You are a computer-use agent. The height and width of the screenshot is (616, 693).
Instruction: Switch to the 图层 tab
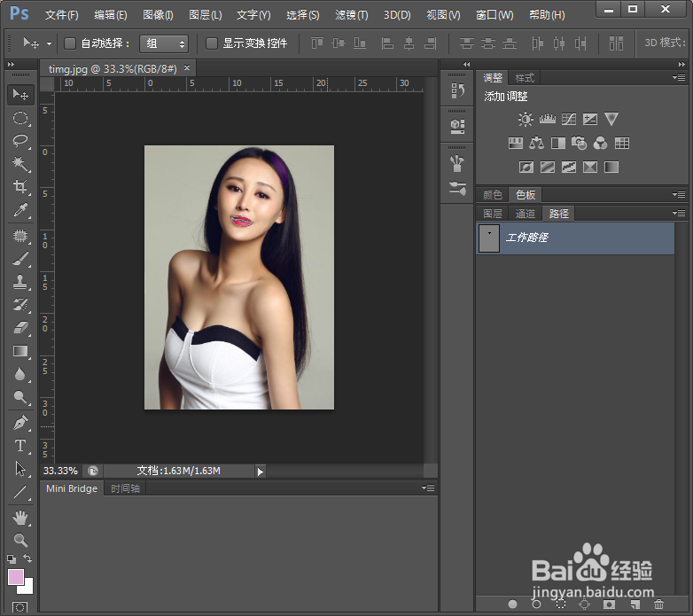click(x=493, y=214)
